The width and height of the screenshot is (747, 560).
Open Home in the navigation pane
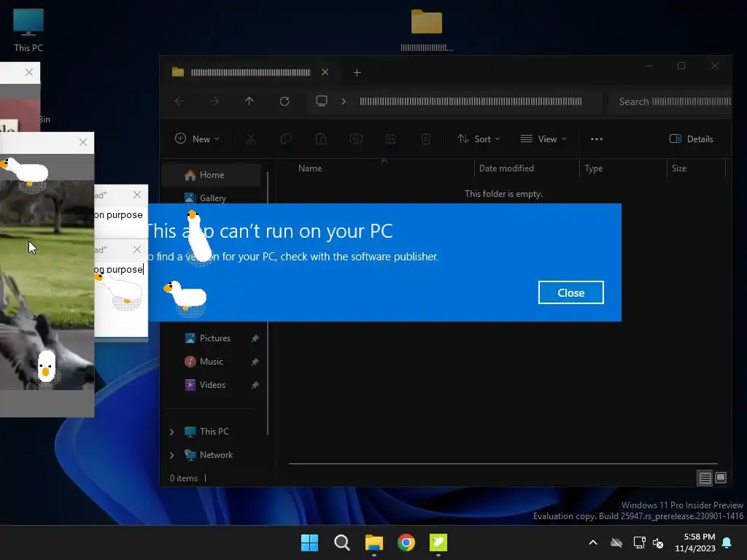[x=212, y=175]
